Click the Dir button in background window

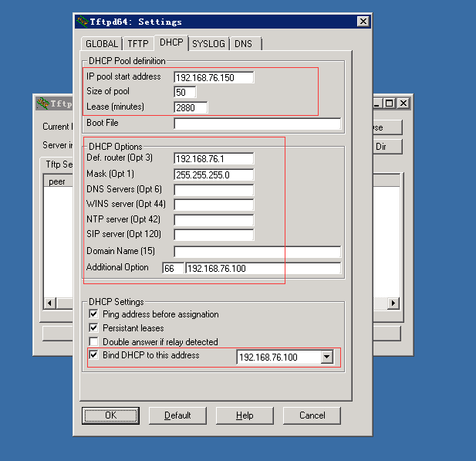[387, 147]
